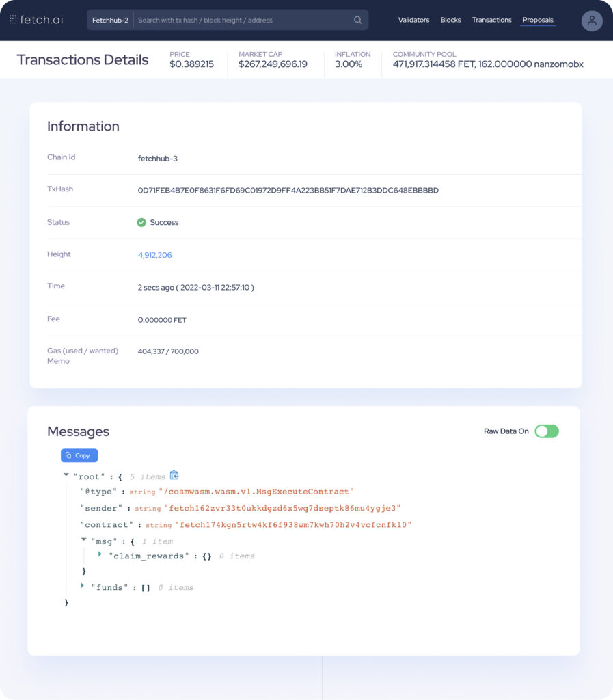613x700 pixels.
Task: Select the Proposals nav item
Action: pos(538,20)
